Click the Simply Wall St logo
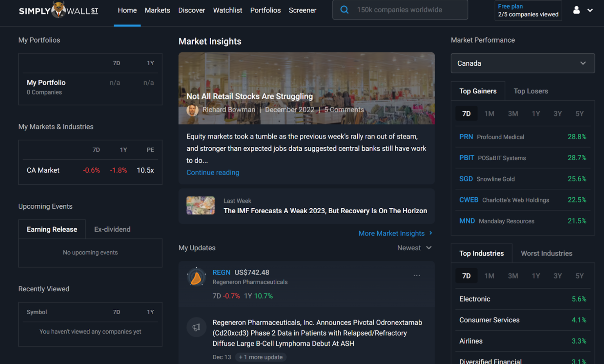Screen dimensions: 604x364 click(x=58, y=10)
